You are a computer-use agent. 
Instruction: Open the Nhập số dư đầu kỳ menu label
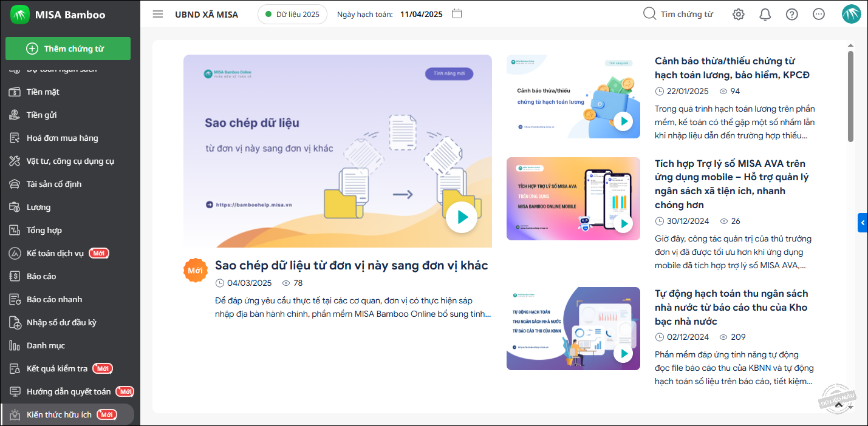pos(62,323)
